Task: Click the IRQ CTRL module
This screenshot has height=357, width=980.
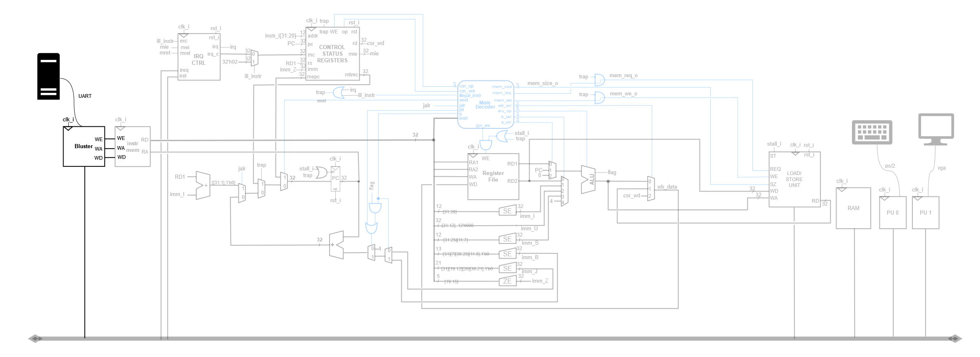Action: click(198, 57)
